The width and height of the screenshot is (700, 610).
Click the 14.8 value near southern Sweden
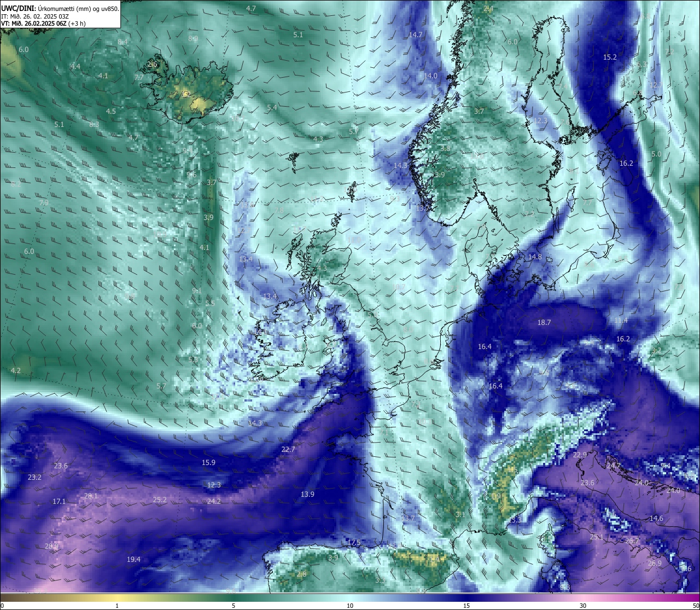[x=535, y=257]
